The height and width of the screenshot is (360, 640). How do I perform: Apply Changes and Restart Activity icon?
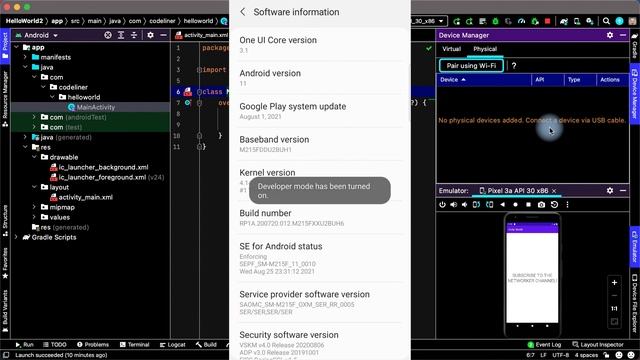click(469, 21)
